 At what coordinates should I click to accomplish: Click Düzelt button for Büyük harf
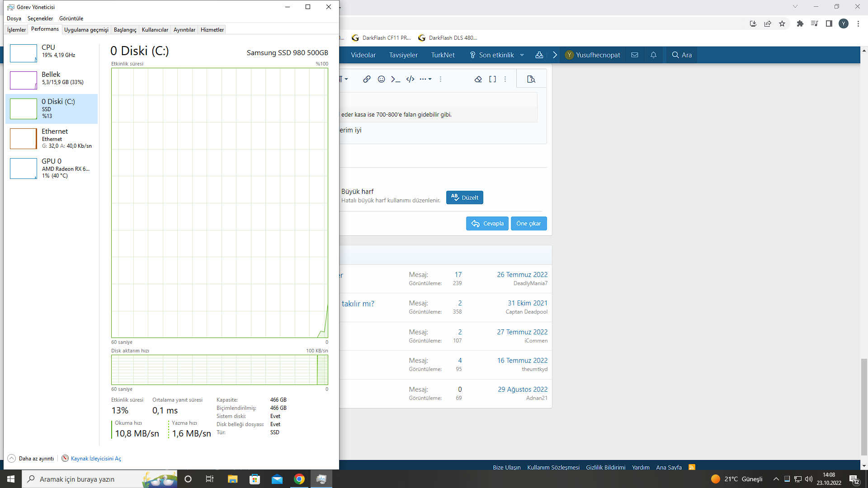click(x=464, y=197)
